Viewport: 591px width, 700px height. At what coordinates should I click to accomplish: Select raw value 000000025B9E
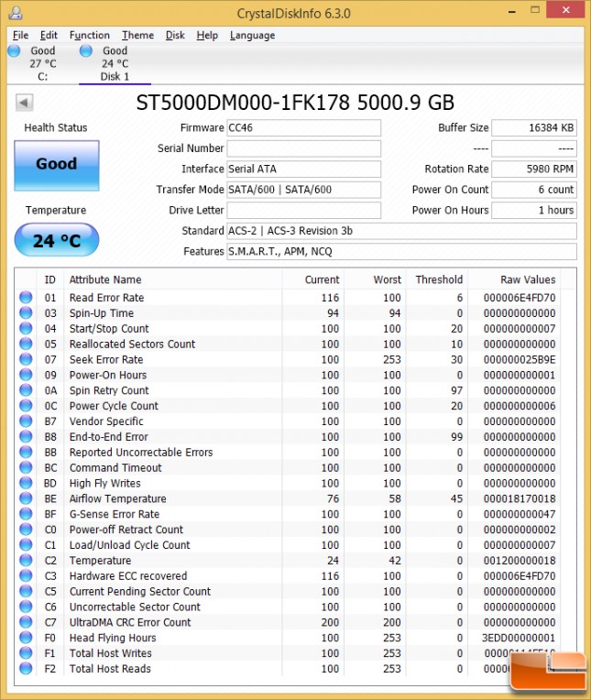click(x=520, y=359)
